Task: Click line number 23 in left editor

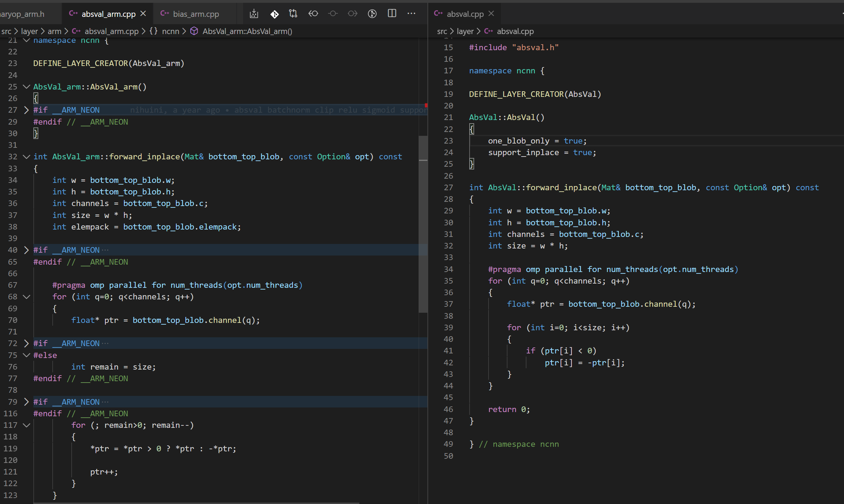Action: pos(13,63)
